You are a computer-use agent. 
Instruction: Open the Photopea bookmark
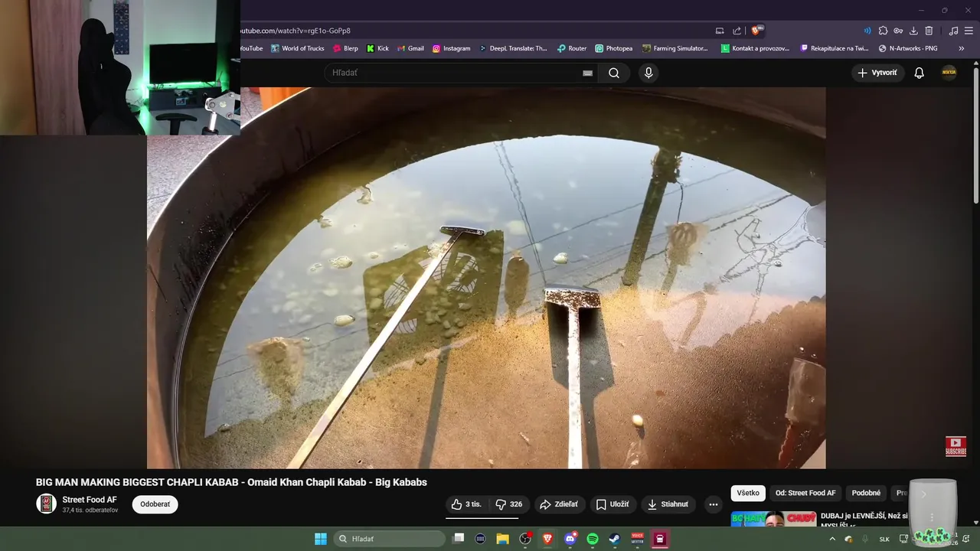pyautogui.click(x=613, y=48)
